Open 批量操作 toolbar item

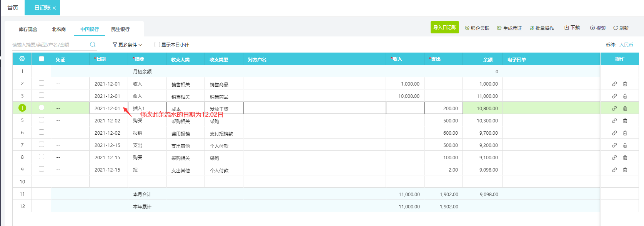pos(542,28)
